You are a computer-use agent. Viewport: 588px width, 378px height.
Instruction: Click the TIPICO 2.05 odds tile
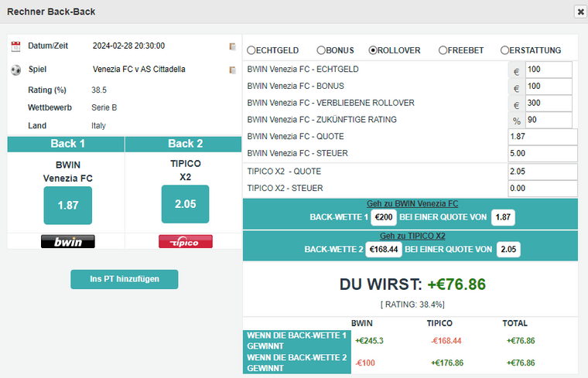[x=185, y=204]
